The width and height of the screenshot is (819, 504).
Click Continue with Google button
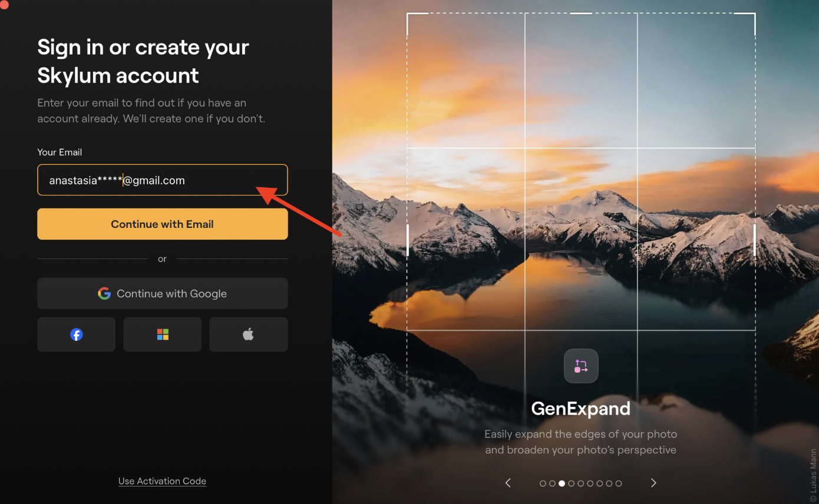pyautogui.click(x=163, y=293)
